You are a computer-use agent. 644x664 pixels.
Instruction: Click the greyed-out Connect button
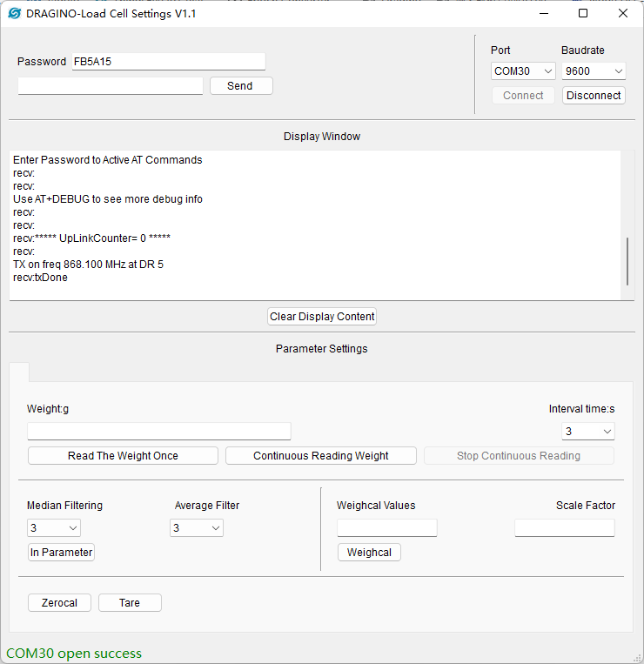click(x=523, y=95)
